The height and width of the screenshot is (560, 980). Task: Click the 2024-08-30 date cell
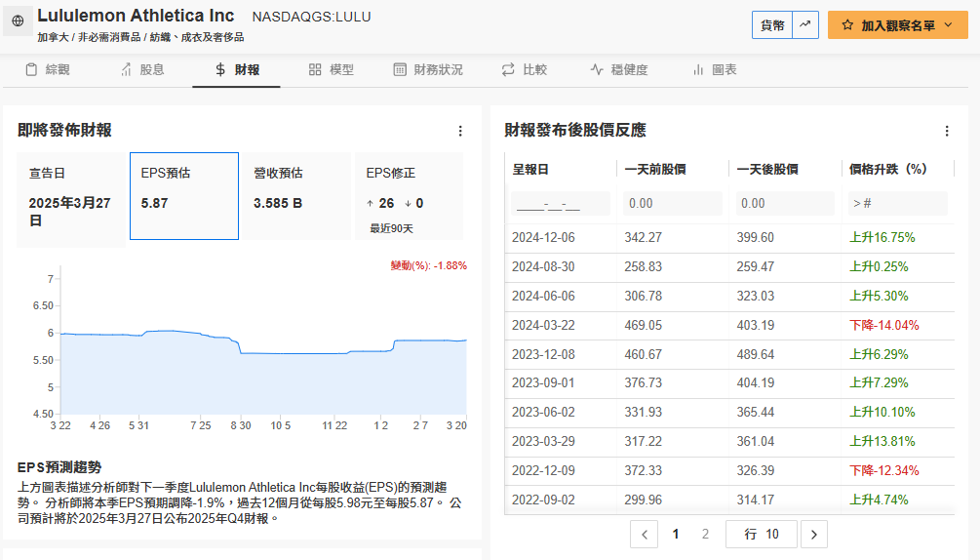543,267
